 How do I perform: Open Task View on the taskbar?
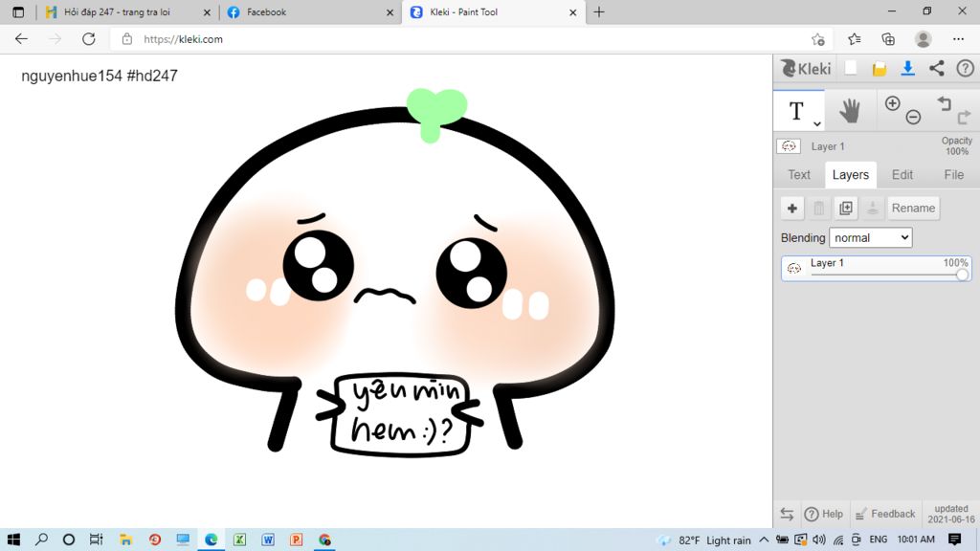tap(96, 540)
